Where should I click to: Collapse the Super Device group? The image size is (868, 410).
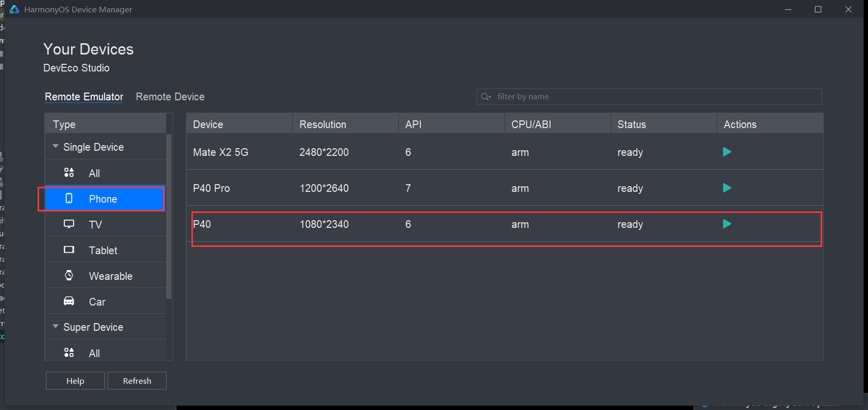[x=56, y=326]
